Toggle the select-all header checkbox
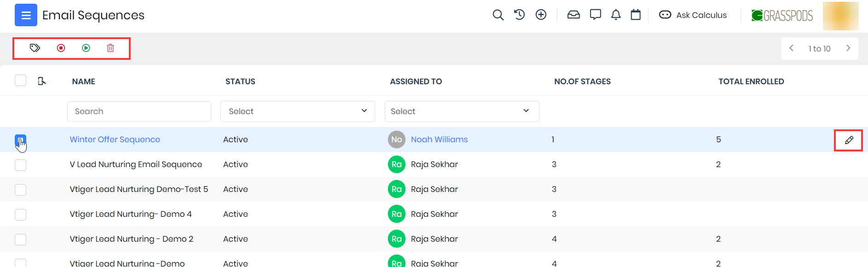The height and width of the screenshot is (267, 868). pyautogui.click(x=20, y=81)
